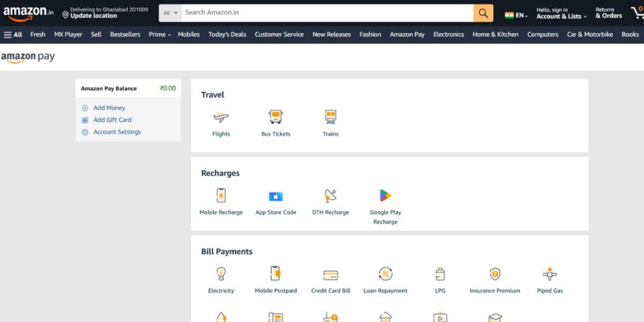Open the Bus Tickets icon
Screen dimensions: 644x322
click(x=275, y=117)
